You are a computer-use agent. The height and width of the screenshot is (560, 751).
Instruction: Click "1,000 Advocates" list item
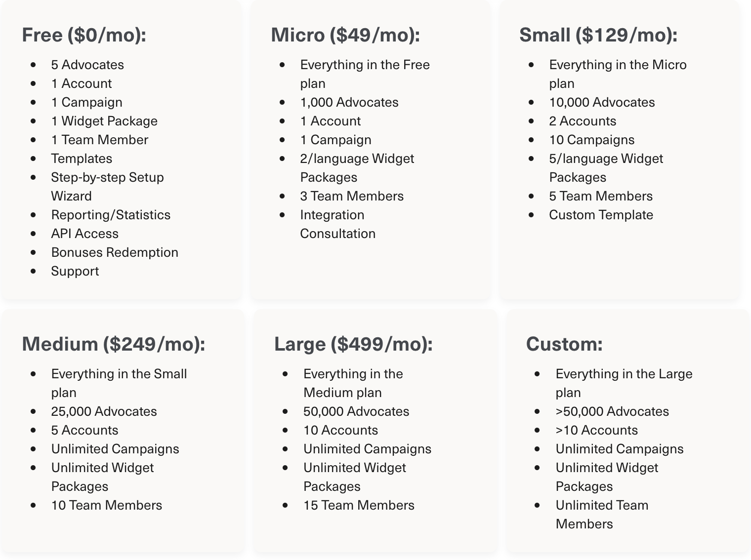pyautogui.click(x=349, y=102)
